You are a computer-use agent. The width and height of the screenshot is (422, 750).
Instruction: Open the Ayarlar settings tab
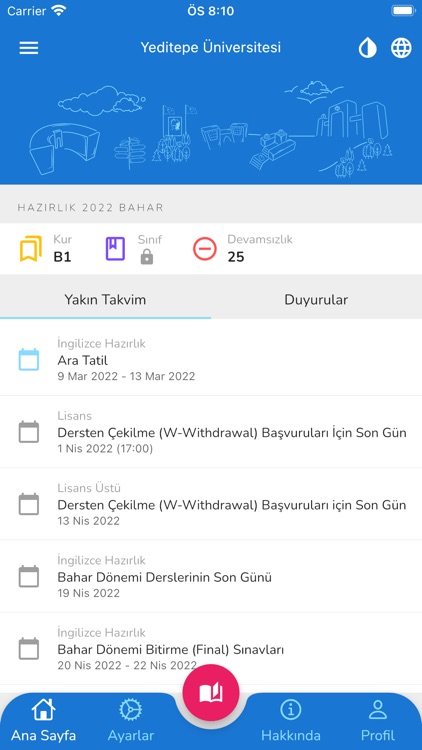click(x=131, y=720)
